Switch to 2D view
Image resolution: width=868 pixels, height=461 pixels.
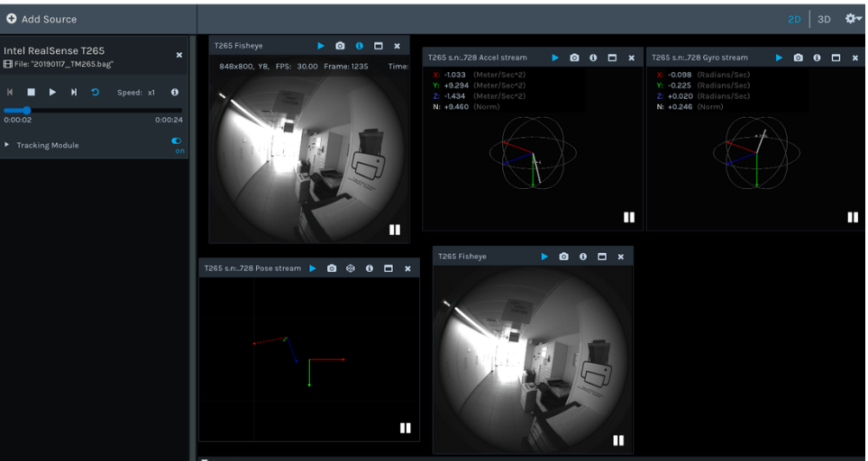click(x=794, y=19)
